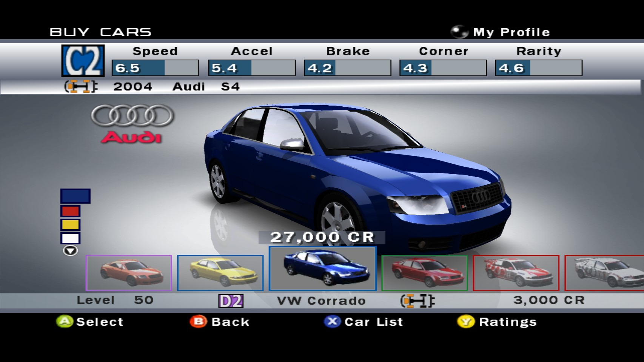Screen dimensions: 644x362
Task: Select the yellow sedan thumbnail
Action: tap(220, 273)
